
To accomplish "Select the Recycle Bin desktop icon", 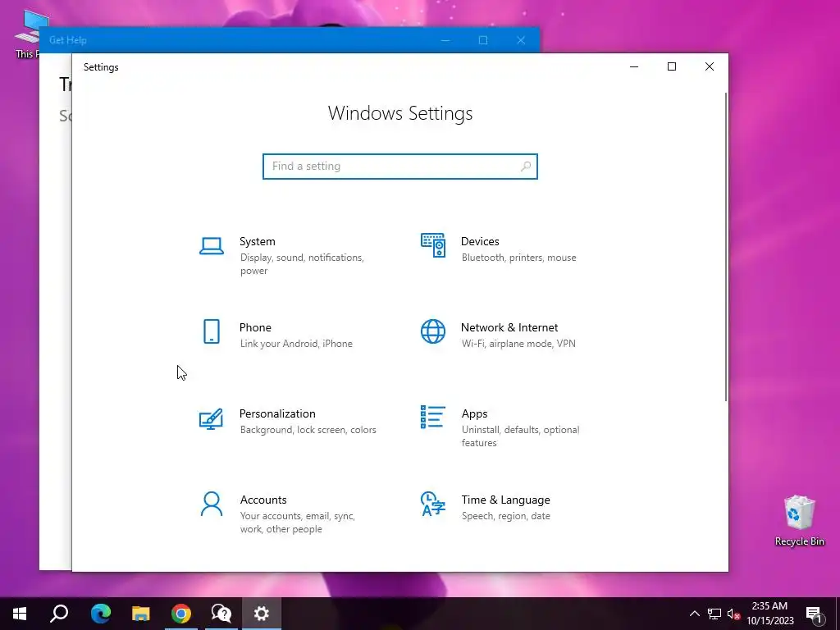I will point(799,521).
